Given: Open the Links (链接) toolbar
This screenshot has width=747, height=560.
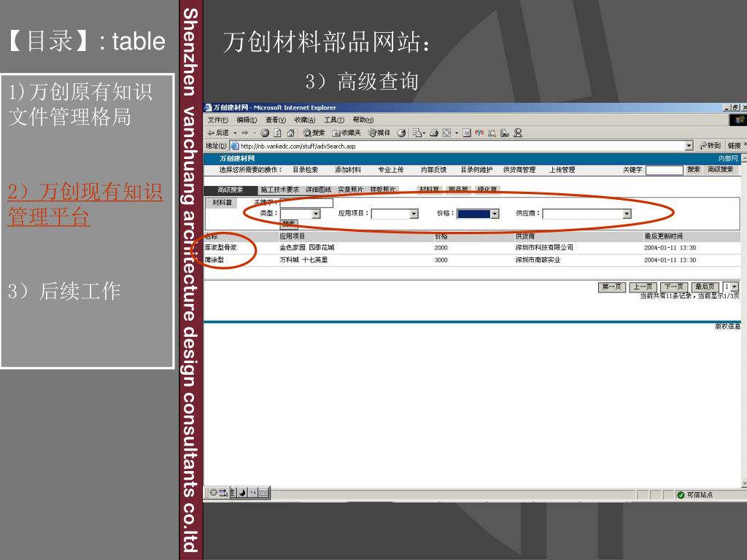Looking at the screenshot, I should [x=734, y=146].
